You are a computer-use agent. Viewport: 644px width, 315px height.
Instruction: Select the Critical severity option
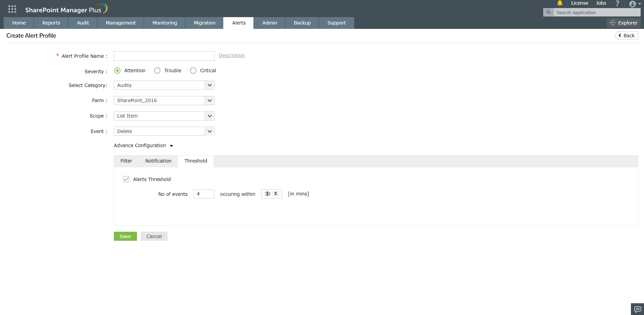click(x=193, y=71)
